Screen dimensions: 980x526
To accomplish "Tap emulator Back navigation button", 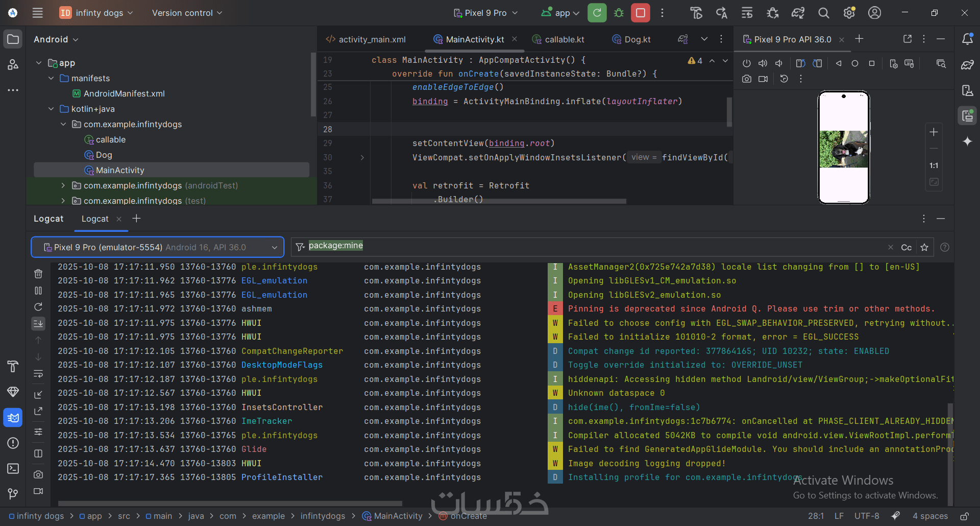I will pos(839,63).
